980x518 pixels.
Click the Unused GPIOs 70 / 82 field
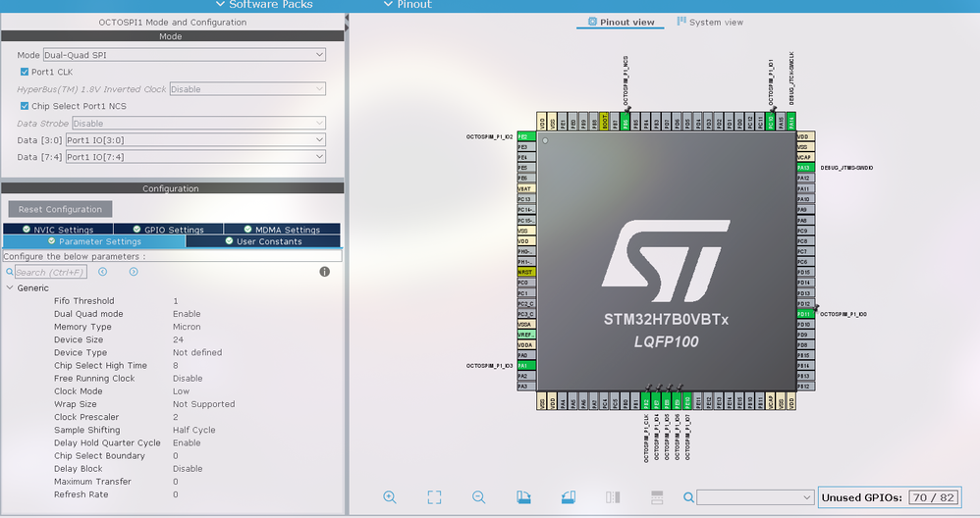[934, 497]
